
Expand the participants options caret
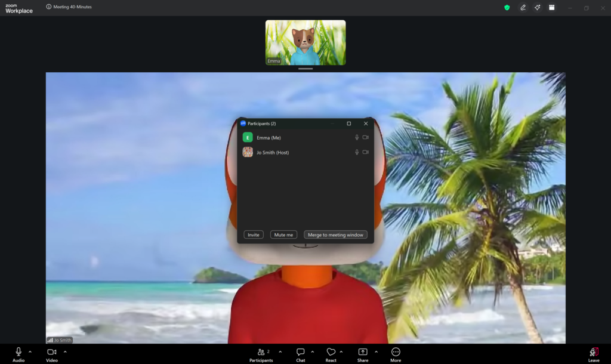pyautogui.click(x=280, y=352)
